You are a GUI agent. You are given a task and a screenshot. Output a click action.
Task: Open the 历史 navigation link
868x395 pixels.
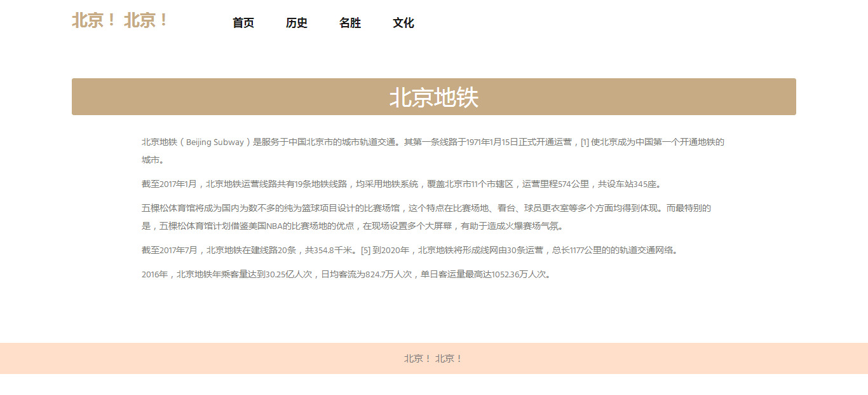coord(297,23)
